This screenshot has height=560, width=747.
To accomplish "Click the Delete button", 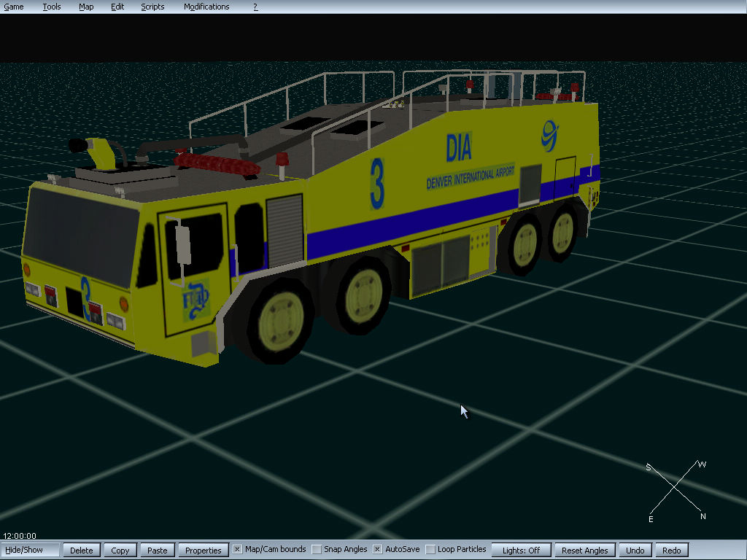I will click(x=82, y=550).
